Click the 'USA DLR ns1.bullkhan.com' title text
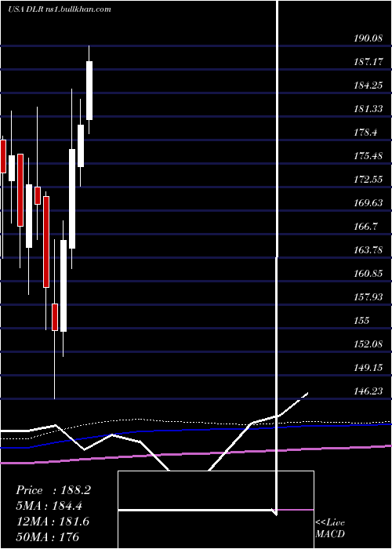Screen dimensions: 392x549 click(x=60, y=9)
